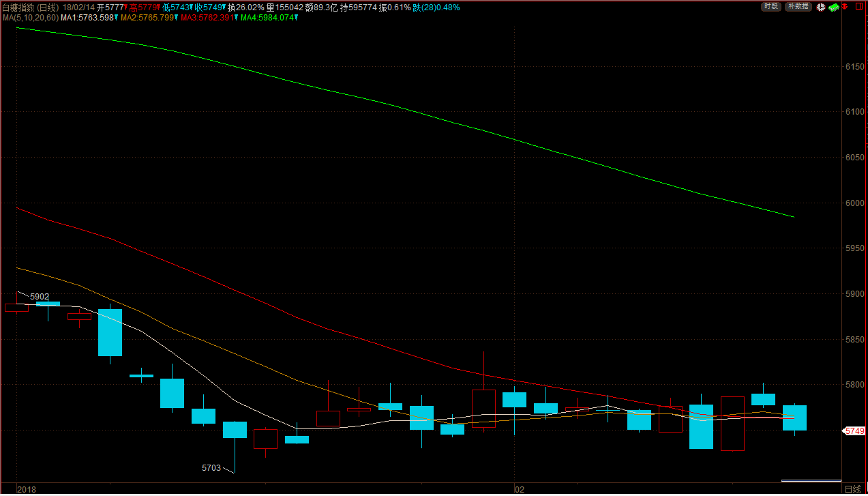
Task: Click the candlestick at the 5703 low
Action: (235, 430)
